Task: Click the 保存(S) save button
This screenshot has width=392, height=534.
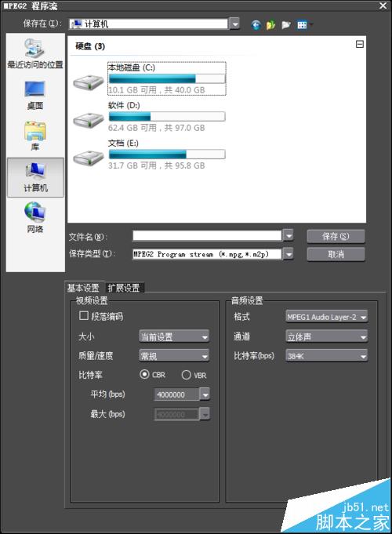Action: [336, 236]
